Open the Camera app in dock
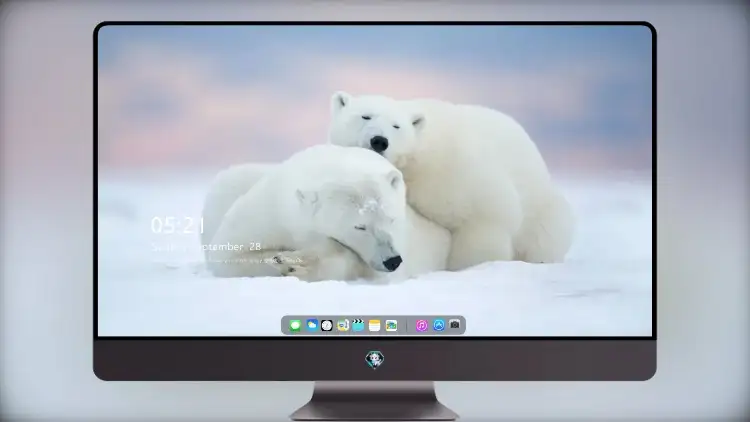The width and height of the screenshot is (750, 422). (455, 325)
